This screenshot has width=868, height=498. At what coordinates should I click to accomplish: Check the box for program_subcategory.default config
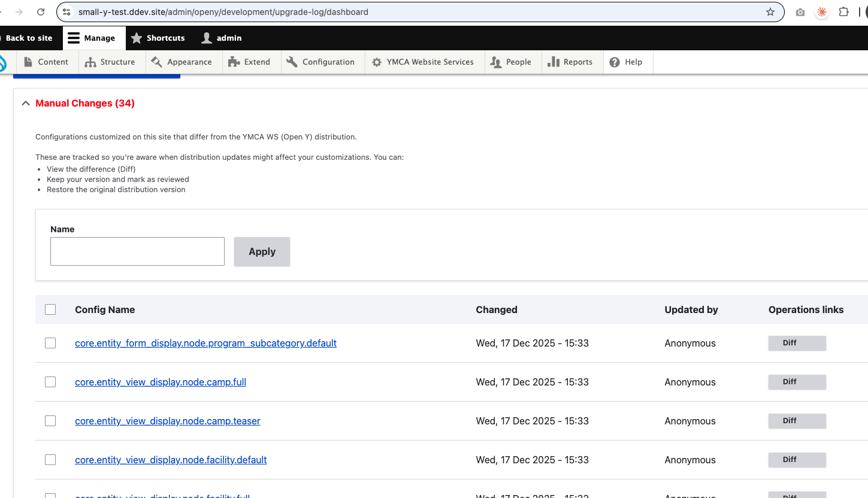click(x=50, y=343)
